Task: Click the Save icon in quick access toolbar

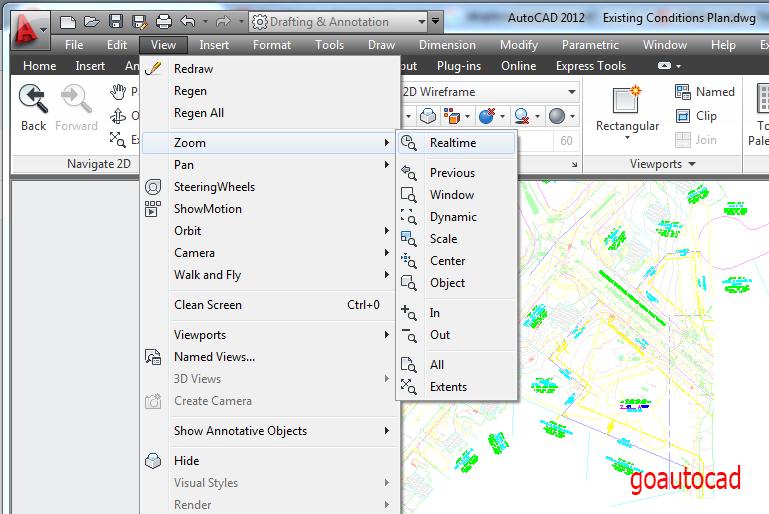Action: pyautogui.click(x=116, y=22)
